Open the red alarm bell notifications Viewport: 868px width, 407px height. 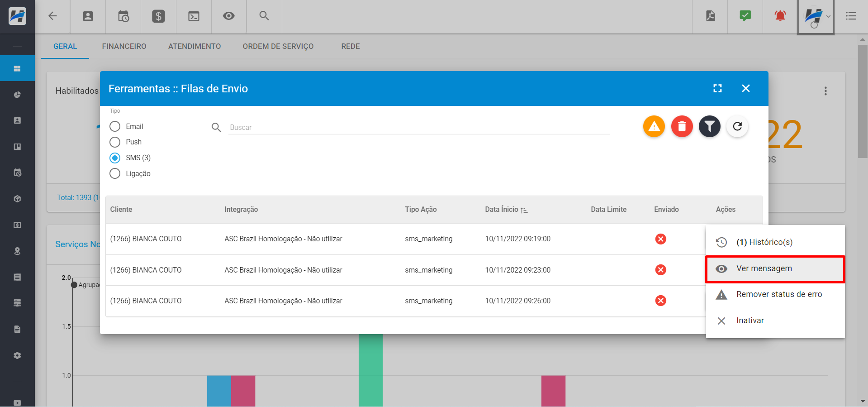(780, 16)
